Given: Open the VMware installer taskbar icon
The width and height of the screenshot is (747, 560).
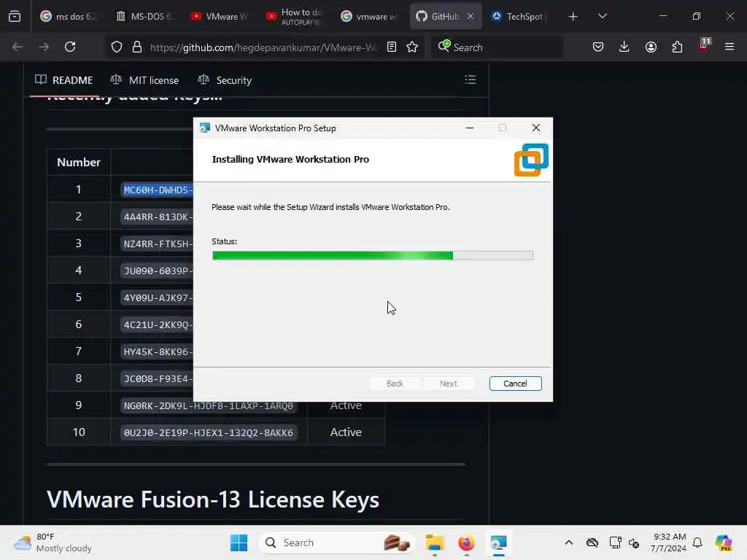Looking at the screenshot, I should [x=498, y=542].
